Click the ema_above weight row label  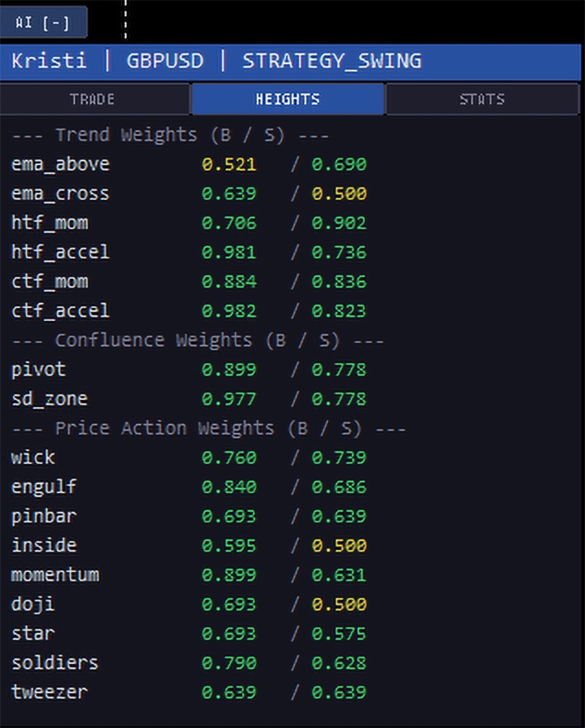pos(60,164)
